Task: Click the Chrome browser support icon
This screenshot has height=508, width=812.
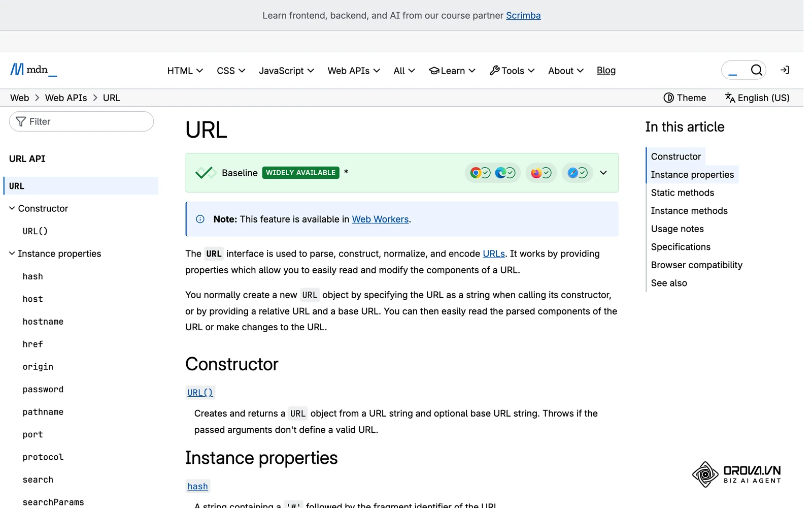Action: [x=476, y=173]
